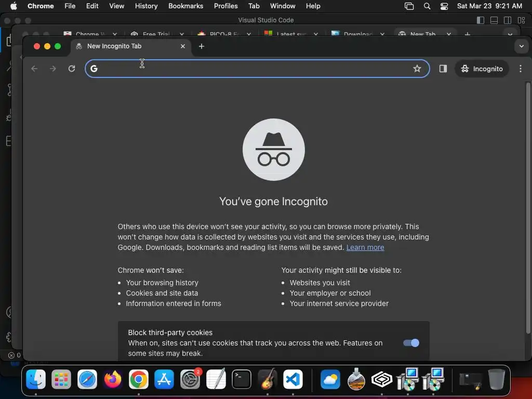Viewport: 532px width, 399px height.
Task: Open the Window menu
Action: (283, 6)
